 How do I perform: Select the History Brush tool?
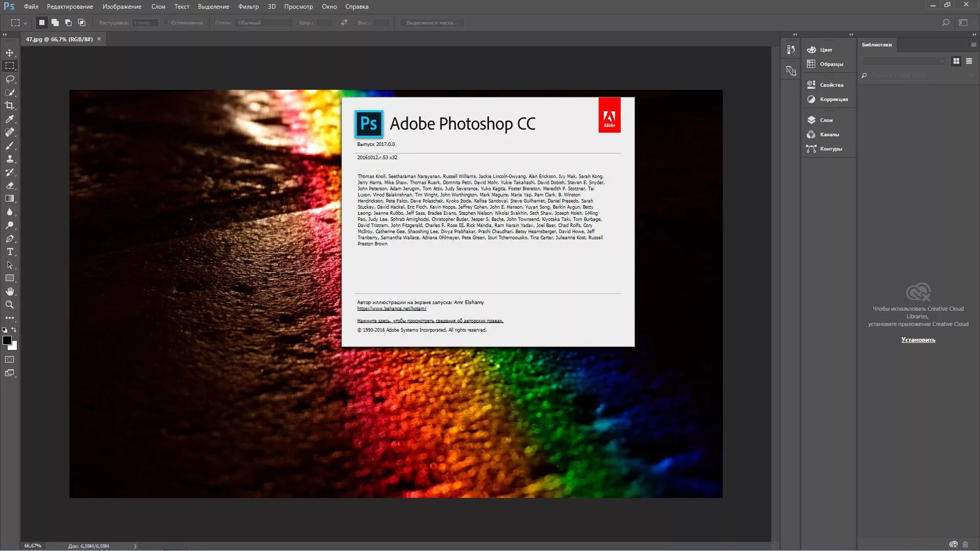pos(10,172)
